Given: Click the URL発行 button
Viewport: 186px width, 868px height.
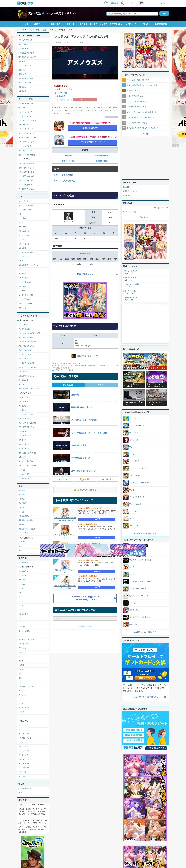Looking at the screenshot, I should [85, 479].
